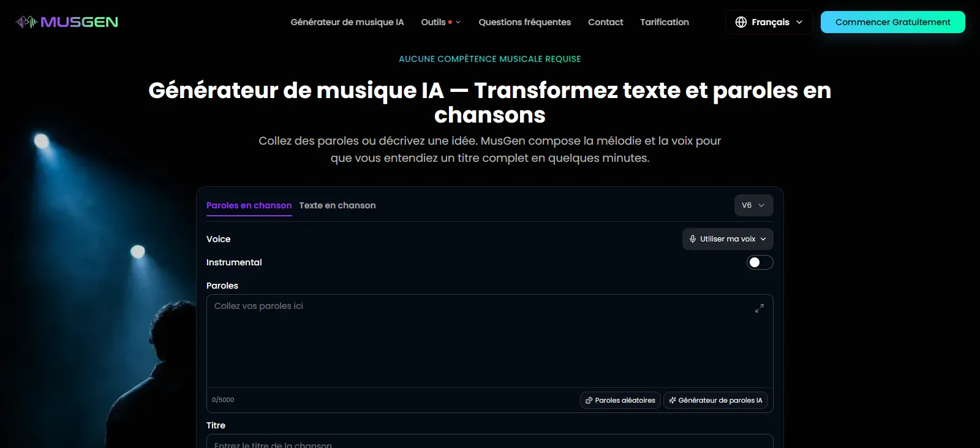The height and width of the screenshot is (448, 980).
Task: Click Commencer Gratuitement button
Action: (x=893, y=22)
